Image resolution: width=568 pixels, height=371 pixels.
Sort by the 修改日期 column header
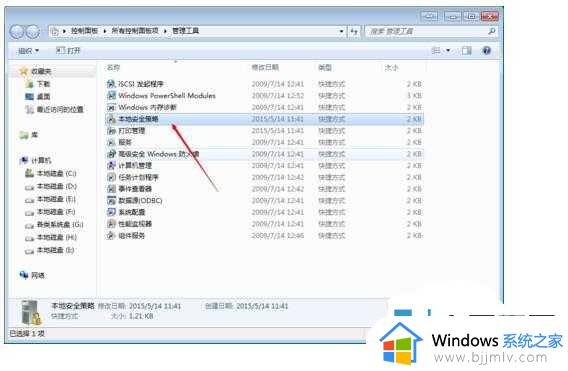[265, 67]
